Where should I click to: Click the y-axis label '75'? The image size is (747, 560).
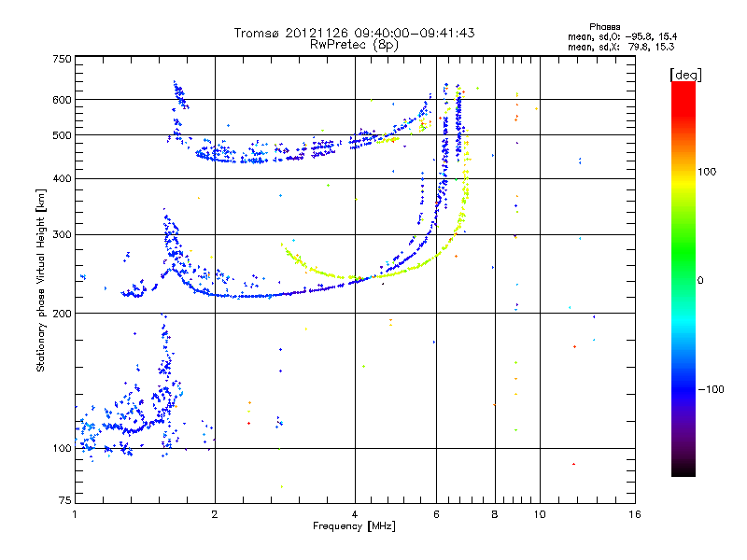(65, 500)
